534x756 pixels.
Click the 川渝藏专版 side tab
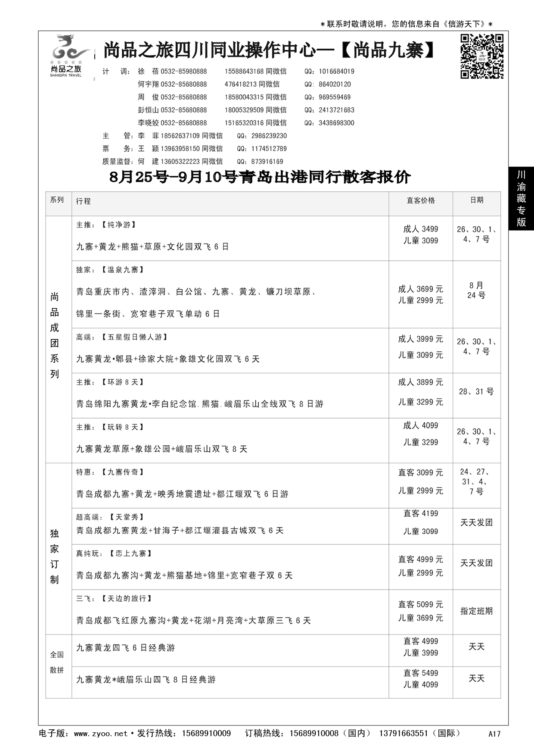coord(521,198)
